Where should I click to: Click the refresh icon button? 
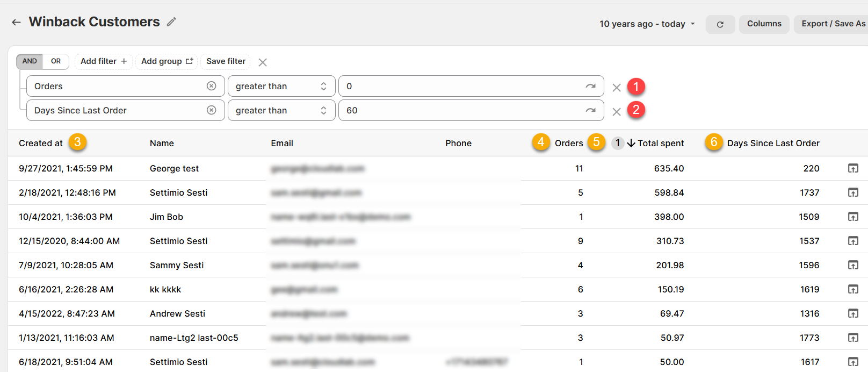[x=720, y=24]
